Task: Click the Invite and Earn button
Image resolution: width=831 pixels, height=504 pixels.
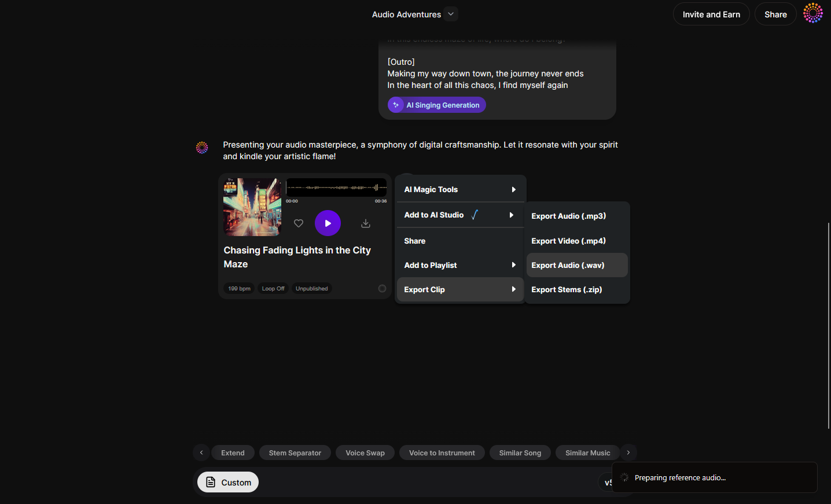Action: [x=711, y=14]
